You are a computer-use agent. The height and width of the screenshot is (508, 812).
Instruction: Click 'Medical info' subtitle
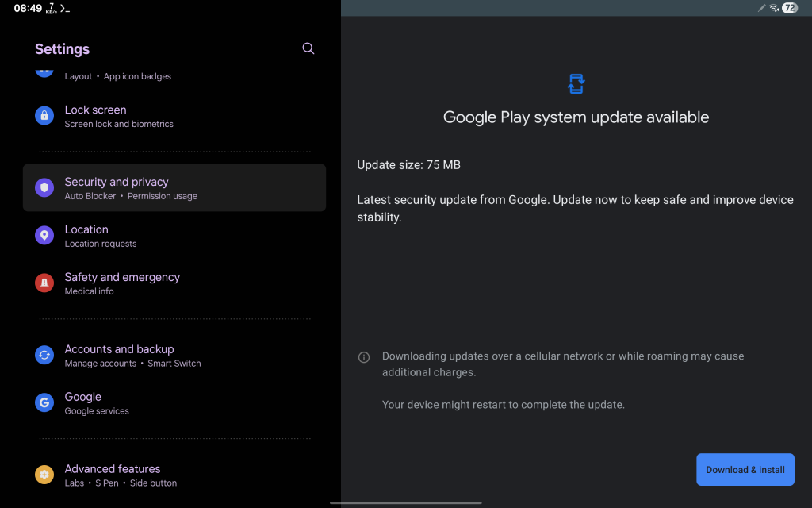pos(89,291)
